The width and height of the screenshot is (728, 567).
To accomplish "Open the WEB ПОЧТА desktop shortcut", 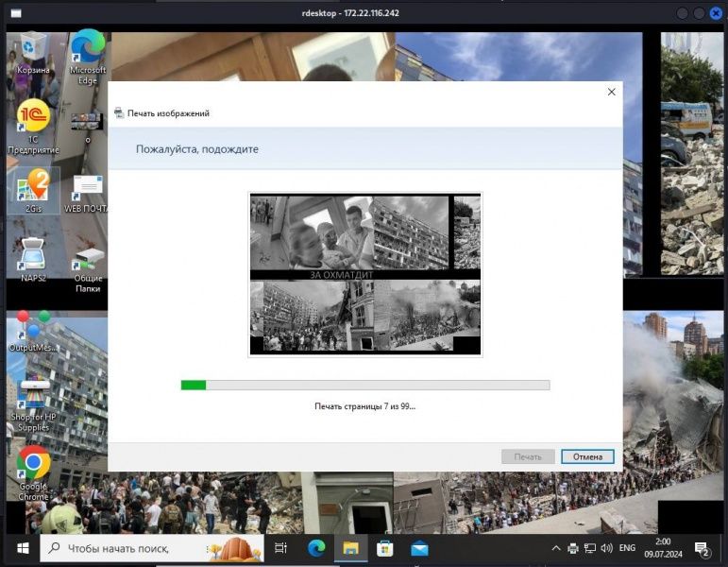I will [x=88, y=187].
